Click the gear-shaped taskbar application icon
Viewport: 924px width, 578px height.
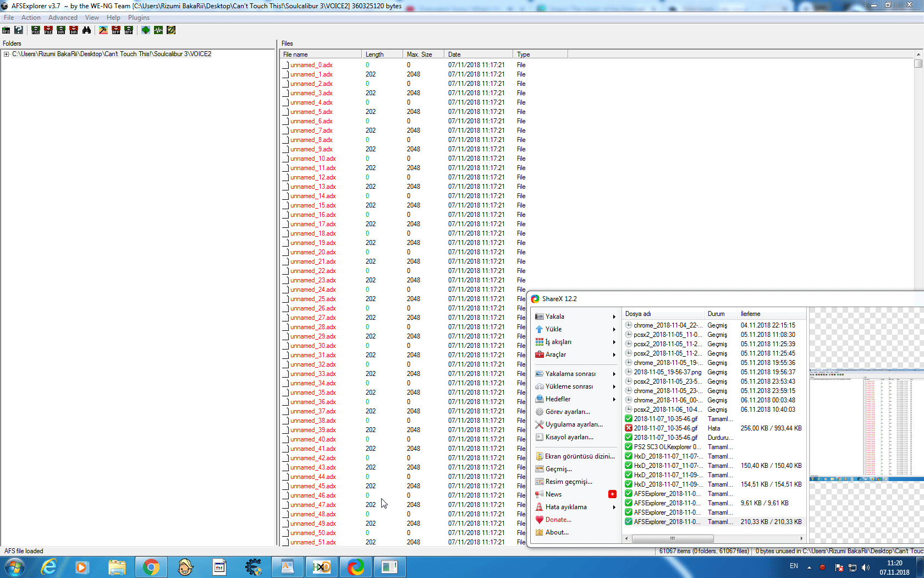[254, 567]
